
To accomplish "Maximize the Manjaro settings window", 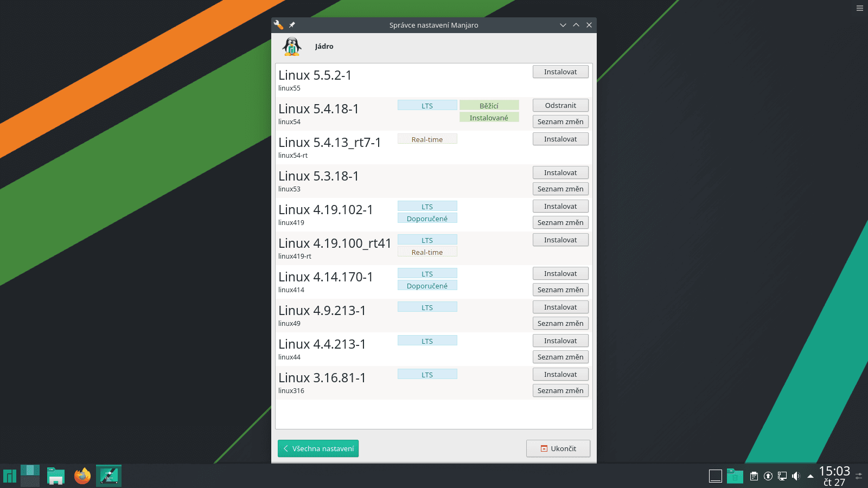I will (x=576, y=25).
